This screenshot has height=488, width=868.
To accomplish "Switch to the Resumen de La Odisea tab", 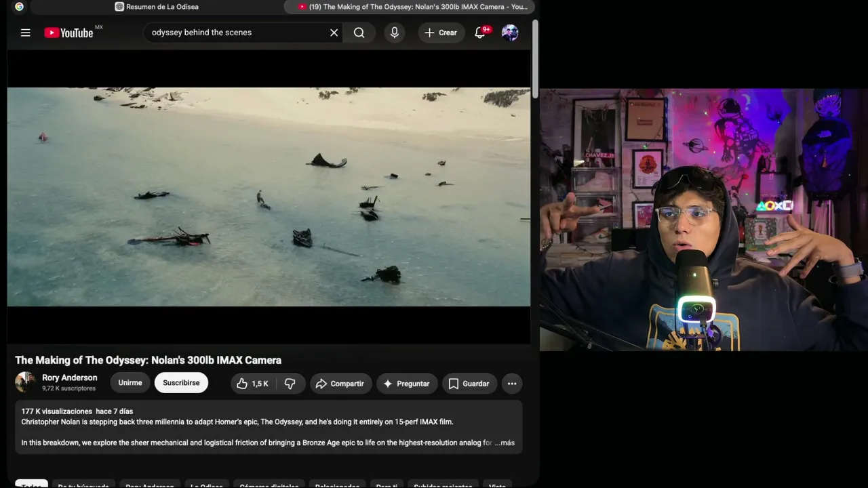I will 157,7.
